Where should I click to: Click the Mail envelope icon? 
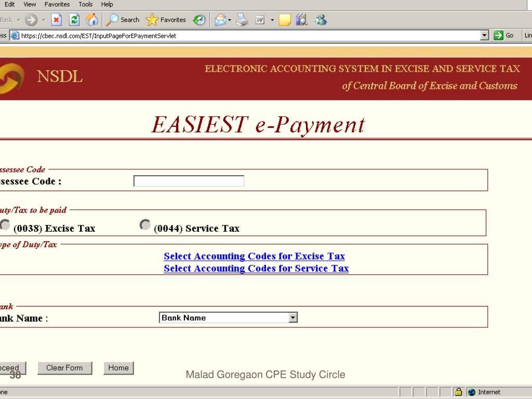coord(220,20)
